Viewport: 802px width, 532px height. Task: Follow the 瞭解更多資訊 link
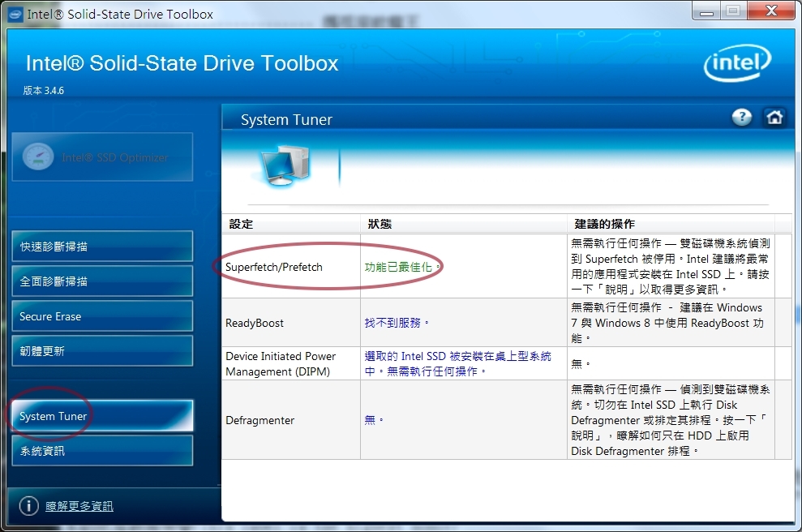pos(79,506)
